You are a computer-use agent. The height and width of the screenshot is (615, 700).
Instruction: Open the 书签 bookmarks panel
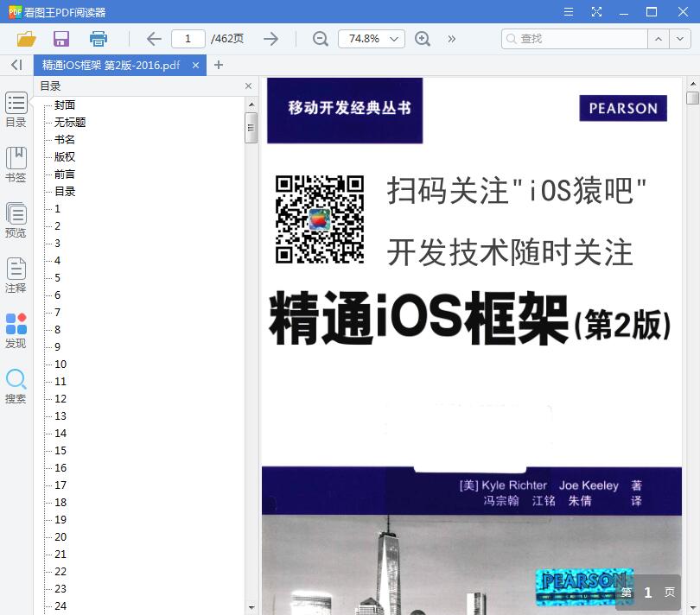tap(16, 165)
